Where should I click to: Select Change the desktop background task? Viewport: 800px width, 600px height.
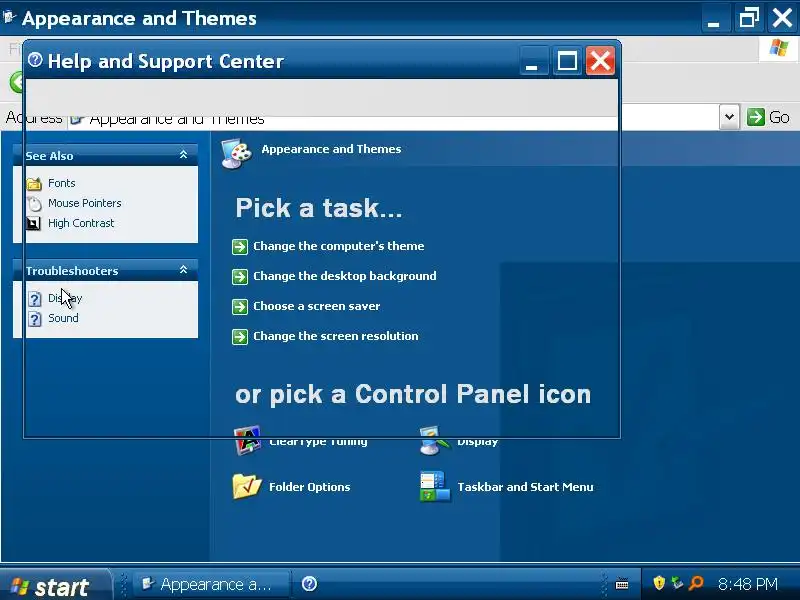[345, 276]
